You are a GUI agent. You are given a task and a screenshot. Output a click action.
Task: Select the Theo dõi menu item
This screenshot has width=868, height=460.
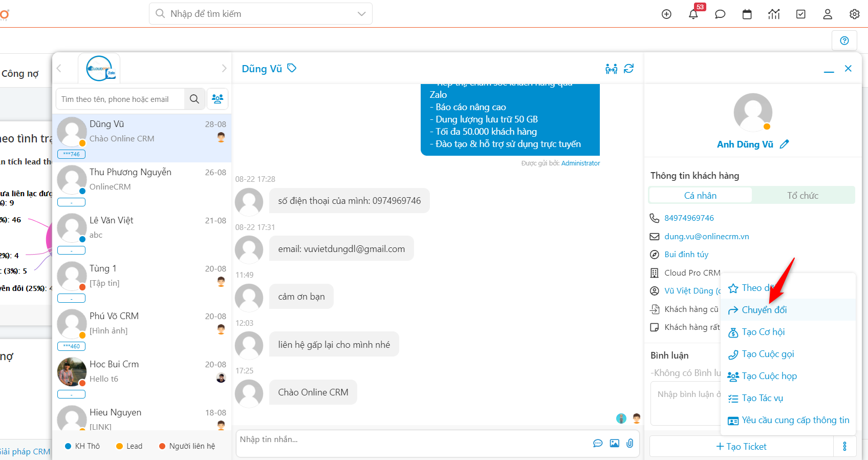[x=788, y=288]
